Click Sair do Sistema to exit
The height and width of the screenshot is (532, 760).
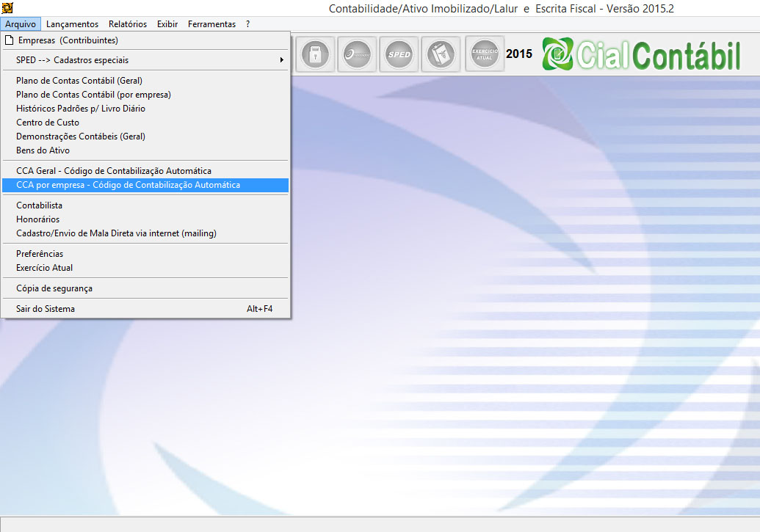pyautogui.click(x=46, y=309)
